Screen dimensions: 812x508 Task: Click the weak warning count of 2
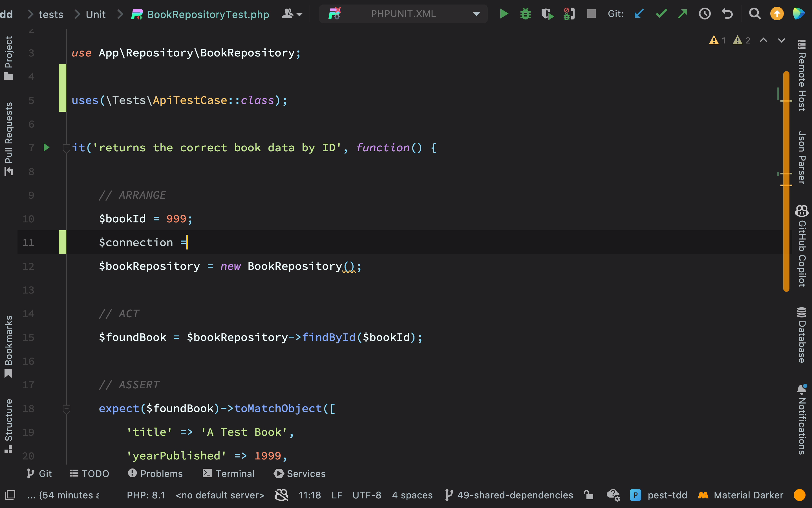(x=742, y=40)
